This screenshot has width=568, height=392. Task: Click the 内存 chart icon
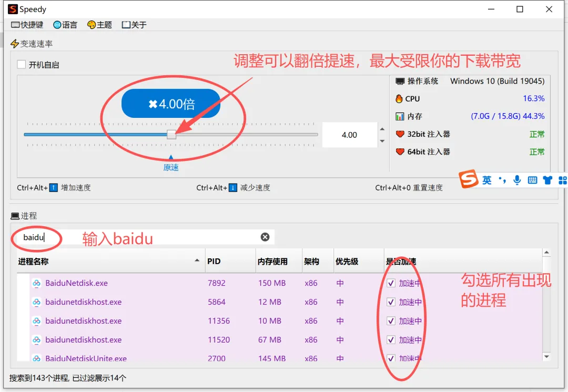pyautogui.click(x=400, y=116)
